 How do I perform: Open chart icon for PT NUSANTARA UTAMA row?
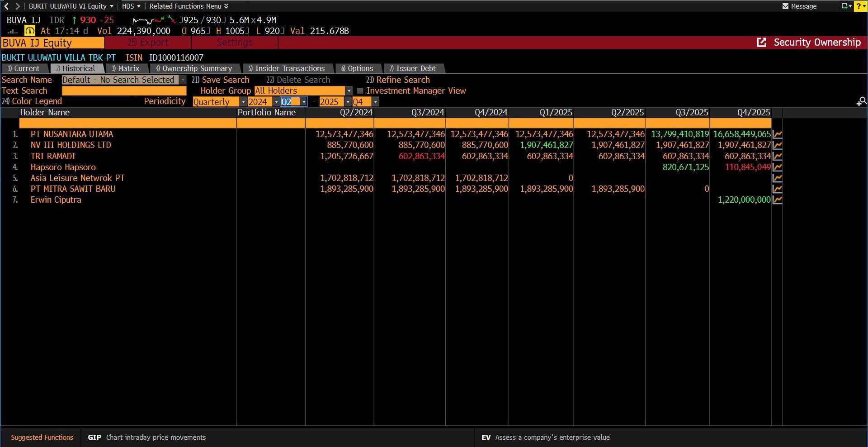pos(777,134)
